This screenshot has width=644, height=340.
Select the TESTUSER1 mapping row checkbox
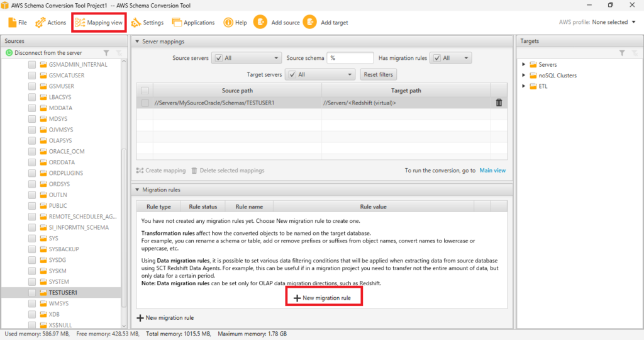145,103
